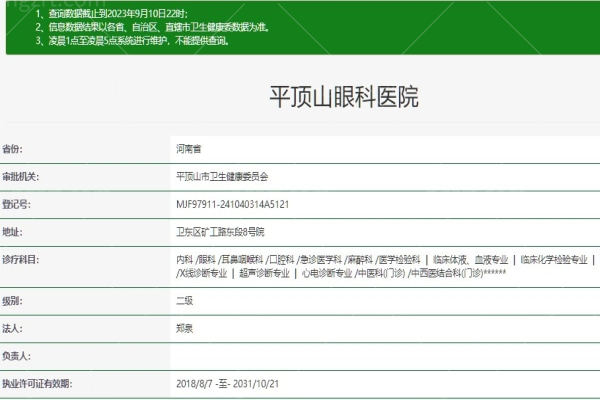Viewport: 600px width, 400px height.
Task: Click the 平顶山眼科医院 page title
Action: click(x=344, y=98)
